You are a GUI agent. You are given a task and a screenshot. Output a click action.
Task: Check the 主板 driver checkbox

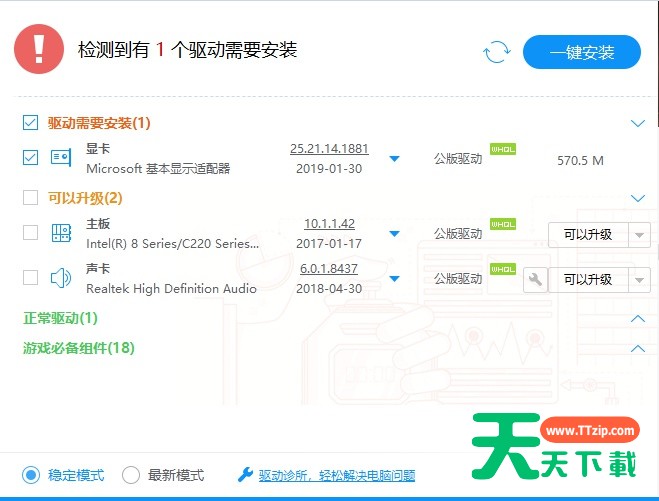pos(31,233)
